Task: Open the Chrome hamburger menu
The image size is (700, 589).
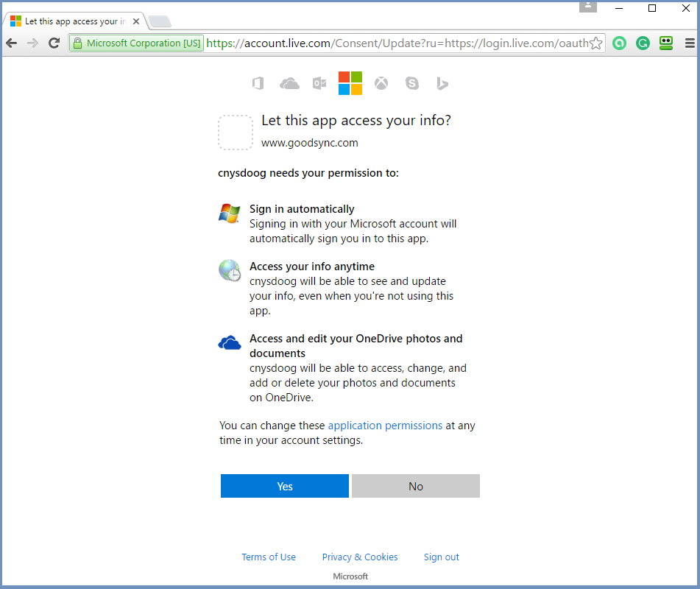Action: point(690,43)
